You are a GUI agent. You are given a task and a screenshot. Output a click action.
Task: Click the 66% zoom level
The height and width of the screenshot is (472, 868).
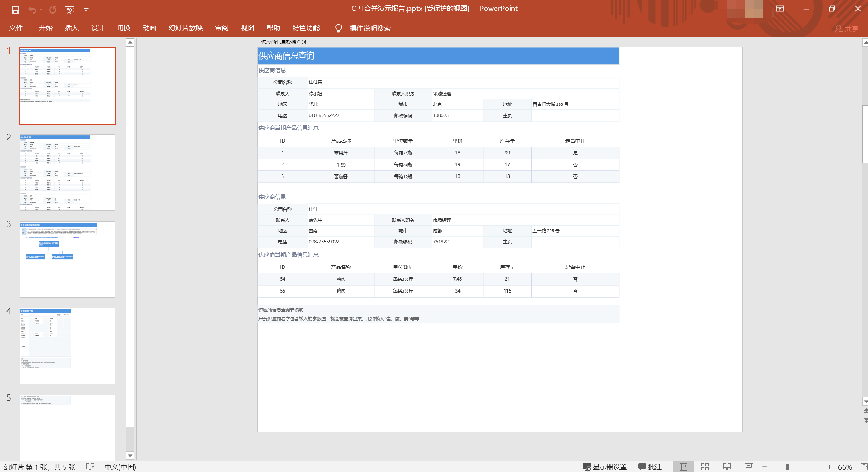click(845, 467)
